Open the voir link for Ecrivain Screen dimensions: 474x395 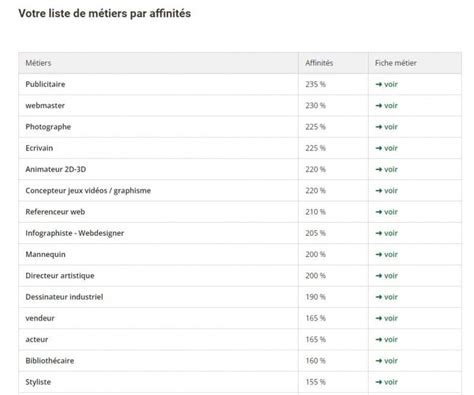[387, 148]
